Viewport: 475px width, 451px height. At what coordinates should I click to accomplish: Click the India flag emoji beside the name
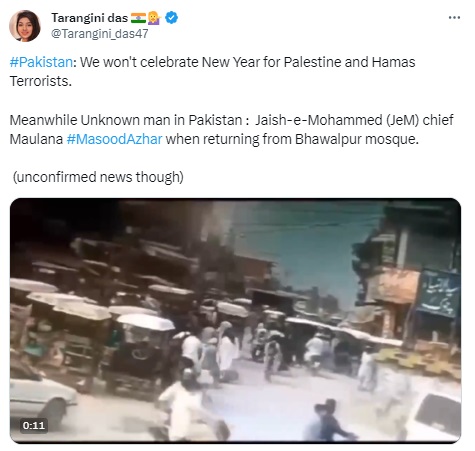coord(138,18)
